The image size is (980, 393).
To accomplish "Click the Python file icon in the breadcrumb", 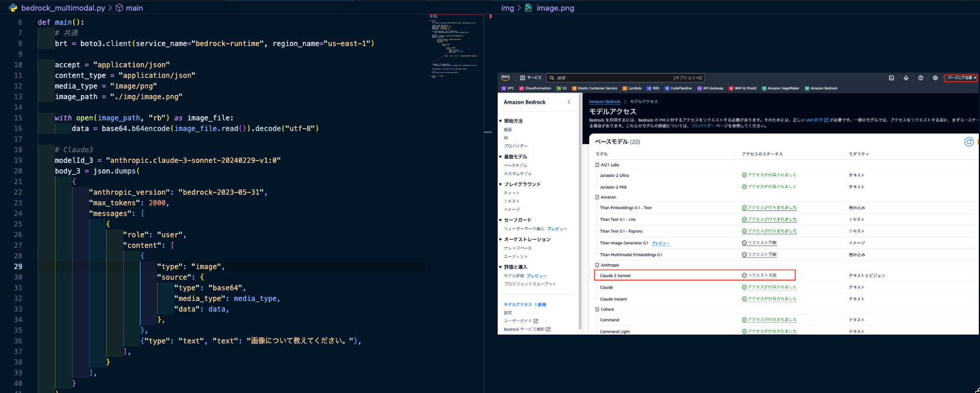I will pos(13,8).
